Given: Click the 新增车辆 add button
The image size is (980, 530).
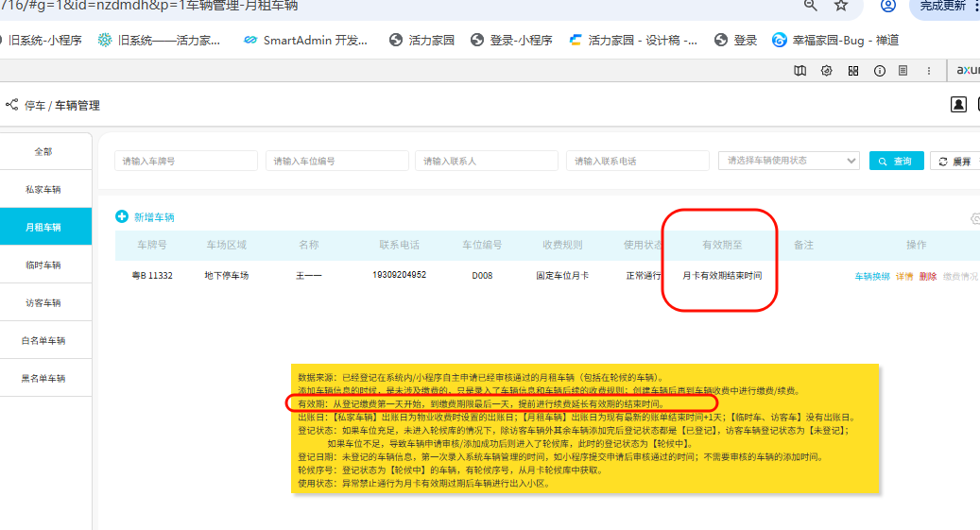Looking at the screenshot, I should click(145, 217).
